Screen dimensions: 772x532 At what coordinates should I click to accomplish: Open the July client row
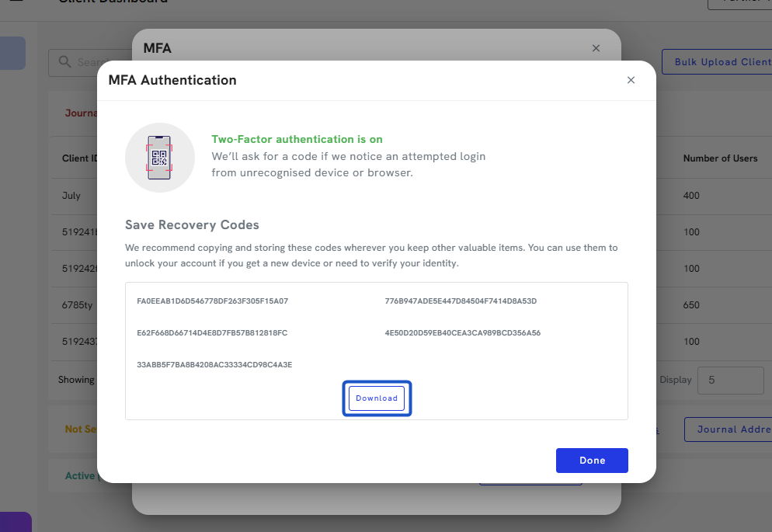pos(71,196)
